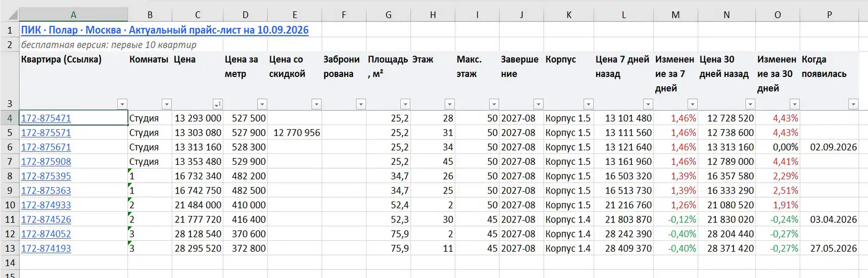Open the sorted Цена column filter

[x=217, y=104]
